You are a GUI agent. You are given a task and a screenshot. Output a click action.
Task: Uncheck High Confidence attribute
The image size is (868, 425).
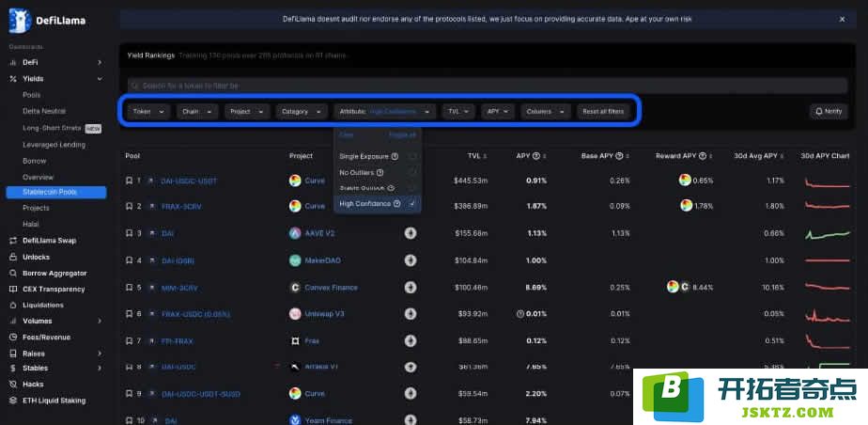tap(412, 204)
